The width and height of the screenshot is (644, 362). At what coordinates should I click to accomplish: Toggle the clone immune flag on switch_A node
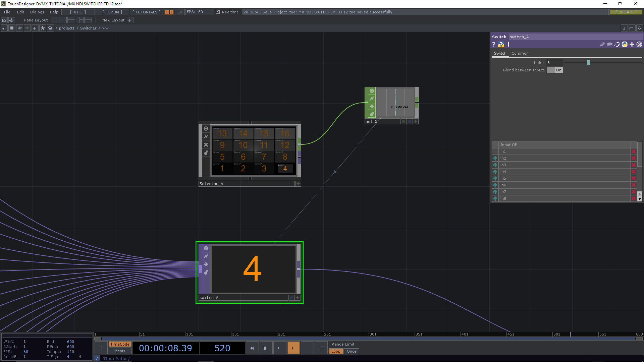(x=206, y=256)
